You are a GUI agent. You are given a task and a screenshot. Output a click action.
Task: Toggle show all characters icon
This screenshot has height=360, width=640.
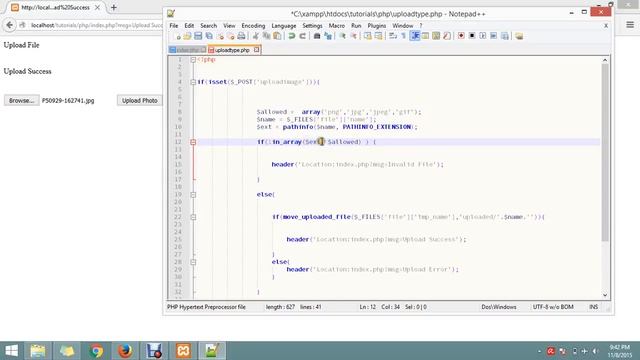(404, 36)
